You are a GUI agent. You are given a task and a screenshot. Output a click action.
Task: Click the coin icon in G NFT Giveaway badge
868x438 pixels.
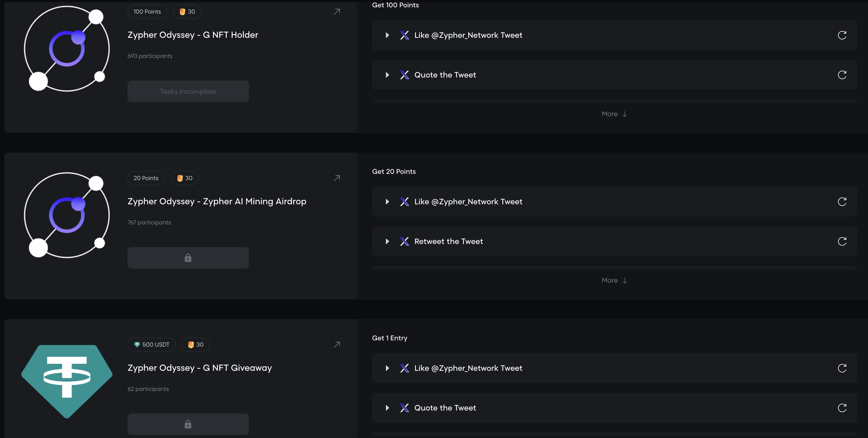(x=191, y=344)
